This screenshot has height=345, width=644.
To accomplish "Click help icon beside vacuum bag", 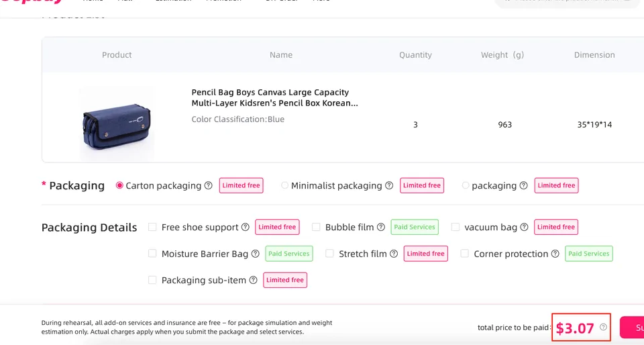I will coord(524,227).
